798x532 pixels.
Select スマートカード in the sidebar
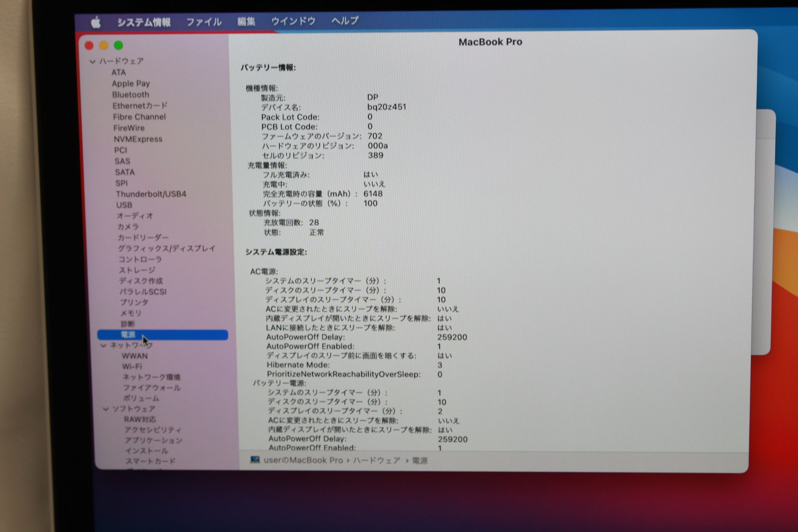tap(150, 461)
